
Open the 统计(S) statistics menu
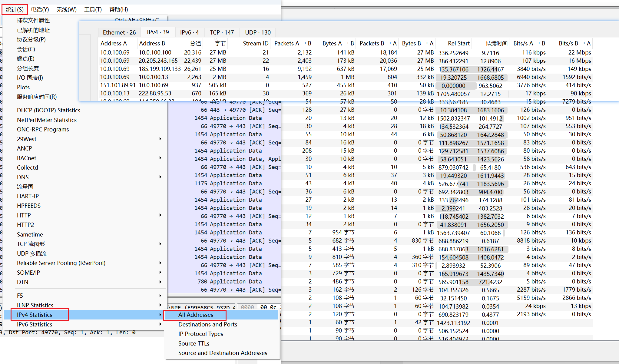15,10
